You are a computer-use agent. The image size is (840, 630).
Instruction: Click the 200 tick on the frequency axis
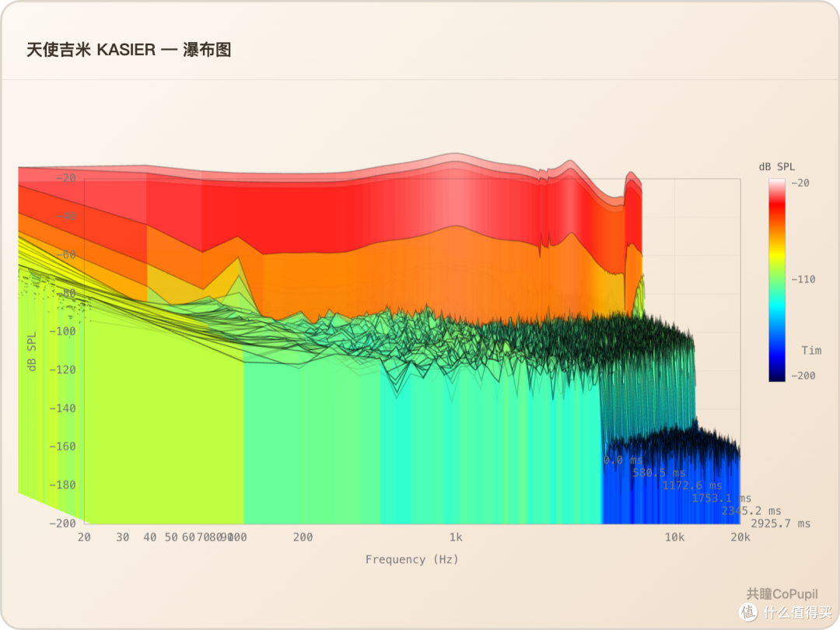303,537
